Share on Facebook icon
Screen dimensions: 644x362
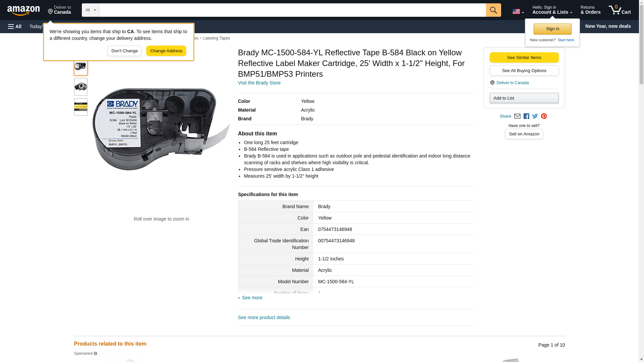pos(526,116)
